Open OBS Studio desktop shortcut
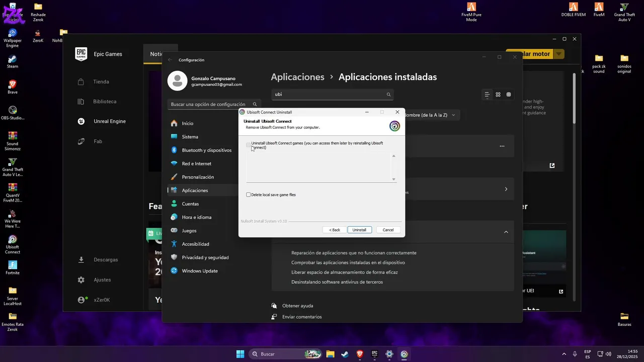 click(13, 113)
